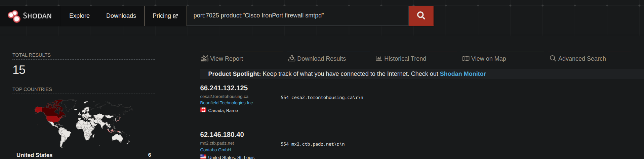Click the top countries world map

(x=84, y=123)
